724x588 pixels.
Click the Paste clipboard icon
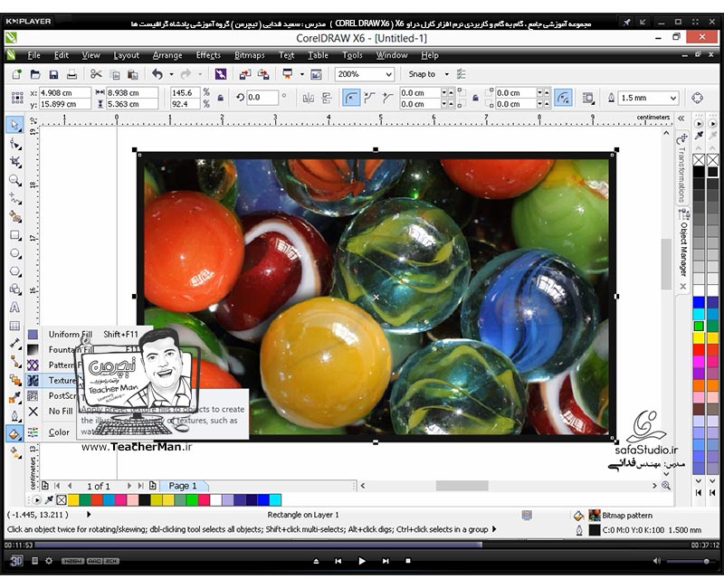click(x=132, y=74)
